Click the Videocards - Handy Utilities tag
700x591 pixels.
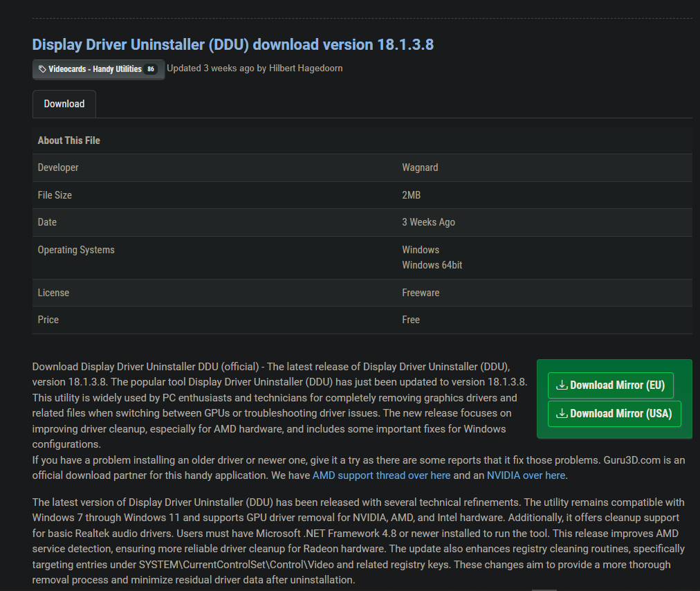[98, 69]
